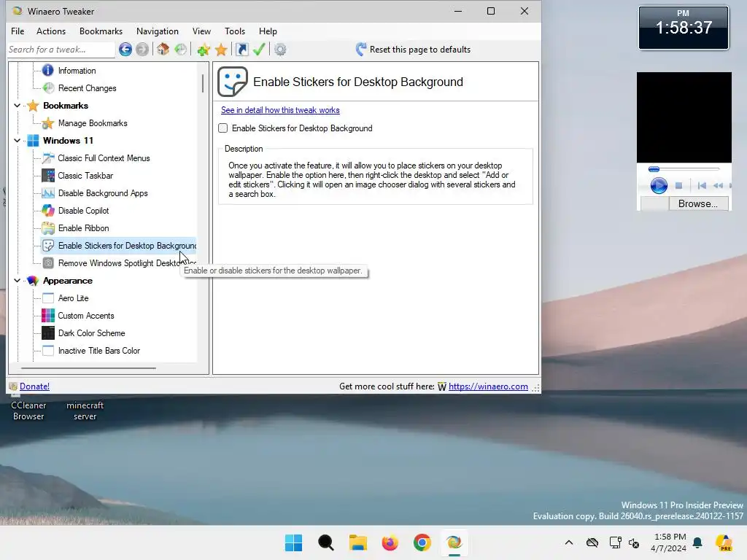
Task: Open the Help menu
Action: click(x=268, y=31)
